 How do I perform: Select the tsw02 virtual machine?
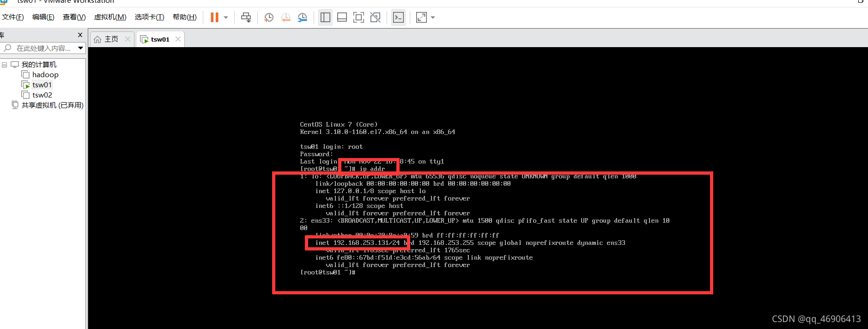coord(42,95)
